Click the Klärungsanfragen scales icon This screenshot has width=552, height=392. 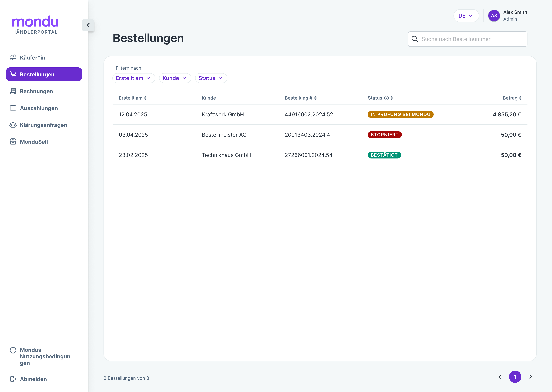[x=13, y=125]
